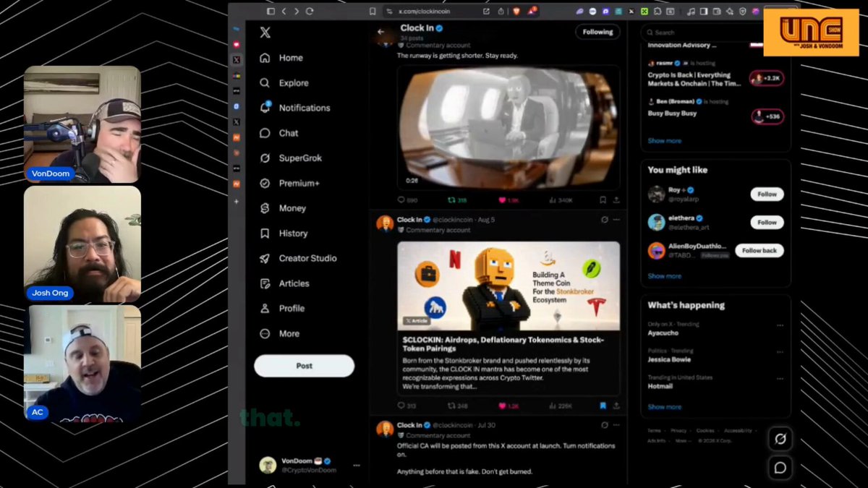Image resolution: width=868 pixels, height=488 pixels.
Task: Open more options for Jessica Bowie trend
Action: (x=780, y=352)
